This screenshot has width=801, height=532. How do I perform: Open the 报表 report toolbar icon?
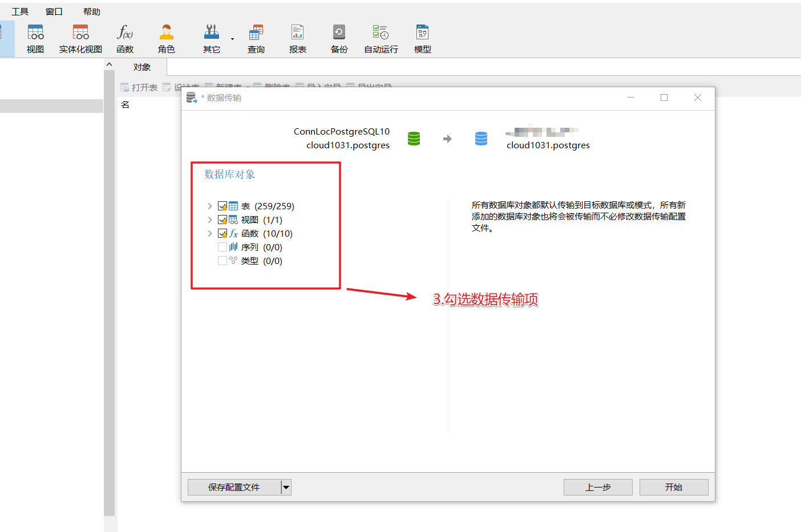(x=298, y=39)
